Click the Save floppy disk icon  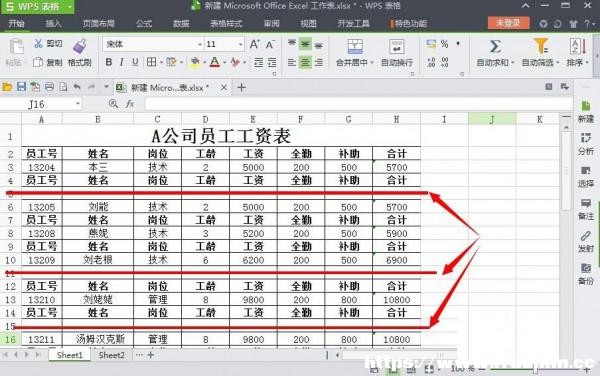pos(21,87)
